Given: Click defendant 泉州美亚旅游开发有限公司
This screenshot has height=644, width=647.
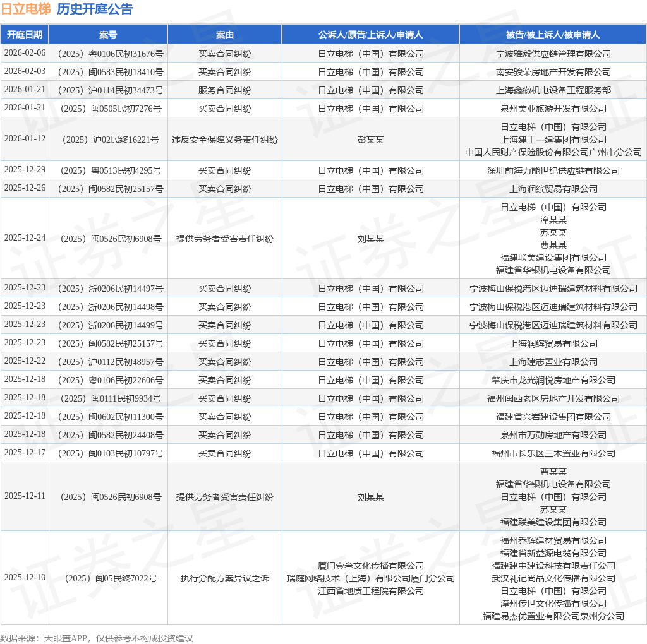Looking at the screenshot, I should tap(553, 109).
